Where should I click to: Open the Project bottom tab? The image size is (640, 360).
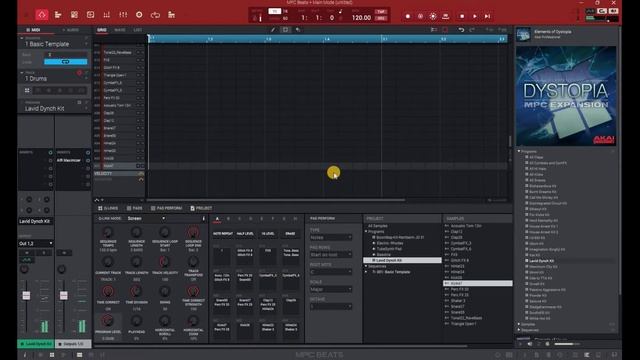201,208
